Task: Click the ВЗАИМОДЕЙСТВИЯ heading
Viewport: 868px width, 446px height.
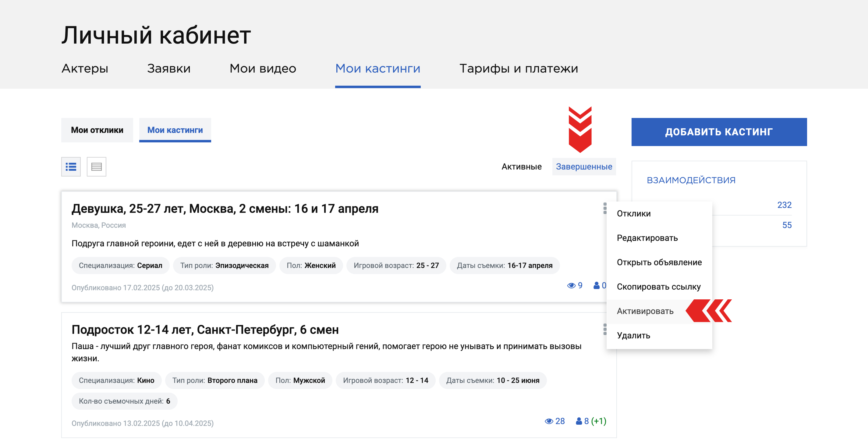Action: [691, 180]
